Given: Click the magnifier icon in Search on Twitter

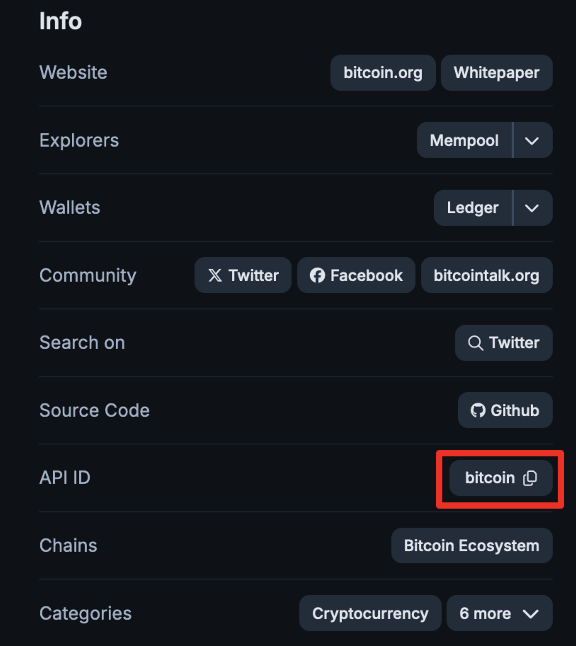Looking at the screenshot, I should coord(475,343).
